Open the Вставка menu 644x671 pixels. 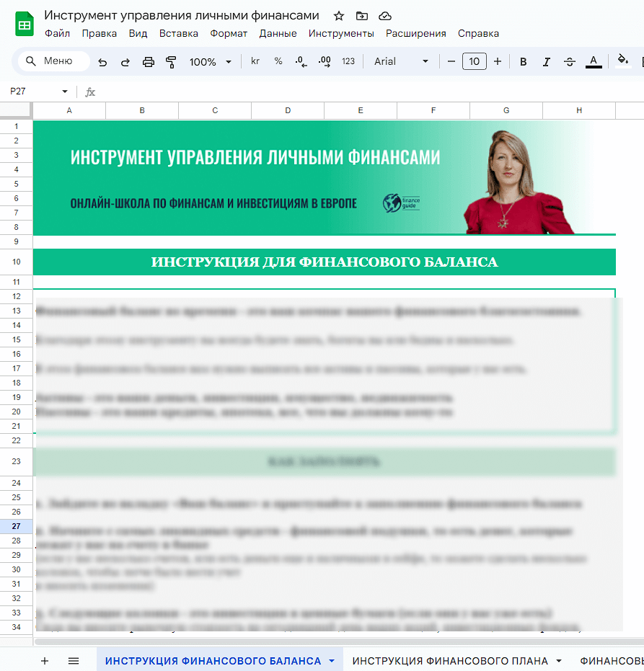178,33
